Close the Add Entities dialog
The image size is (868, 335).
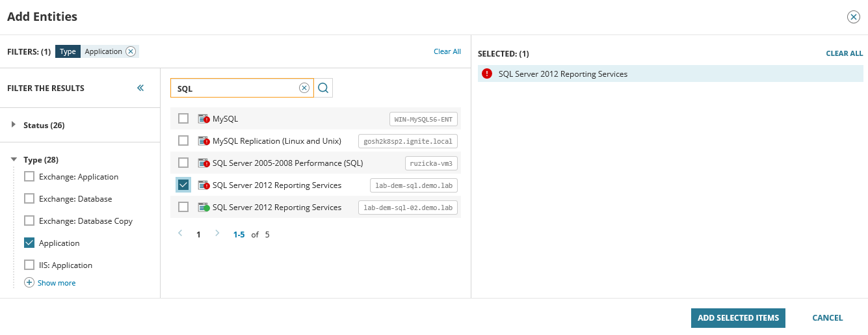853,17
